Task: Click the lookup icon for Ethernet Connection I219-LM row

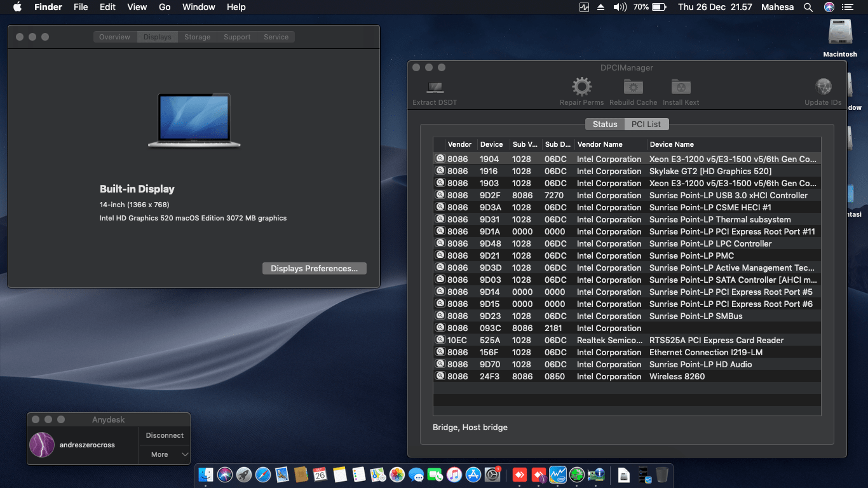Action: 440,352
